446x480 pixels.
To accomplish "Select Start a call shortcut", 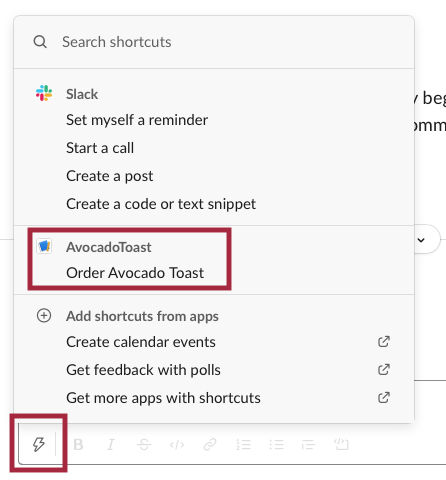I will 100,148.
